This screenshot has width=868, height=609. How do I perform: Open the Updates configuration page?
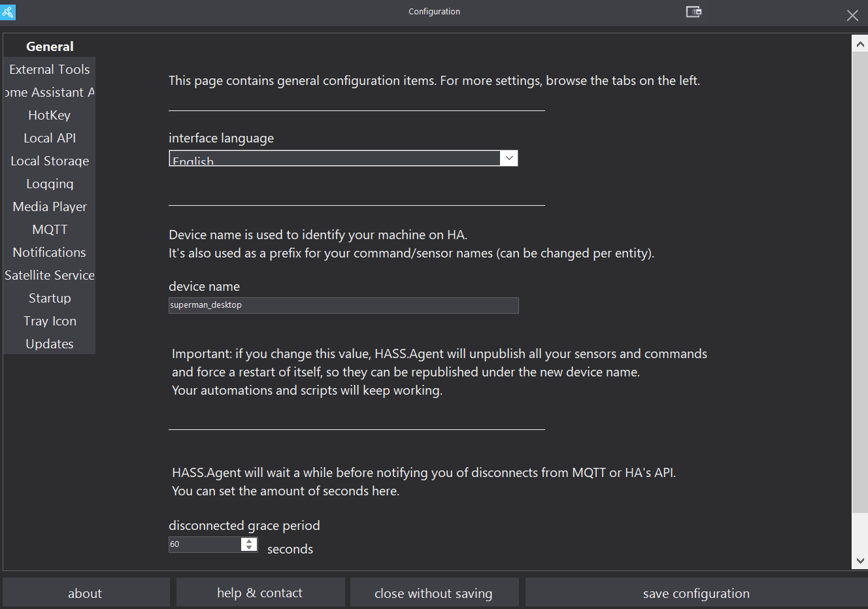pos(50,343)
